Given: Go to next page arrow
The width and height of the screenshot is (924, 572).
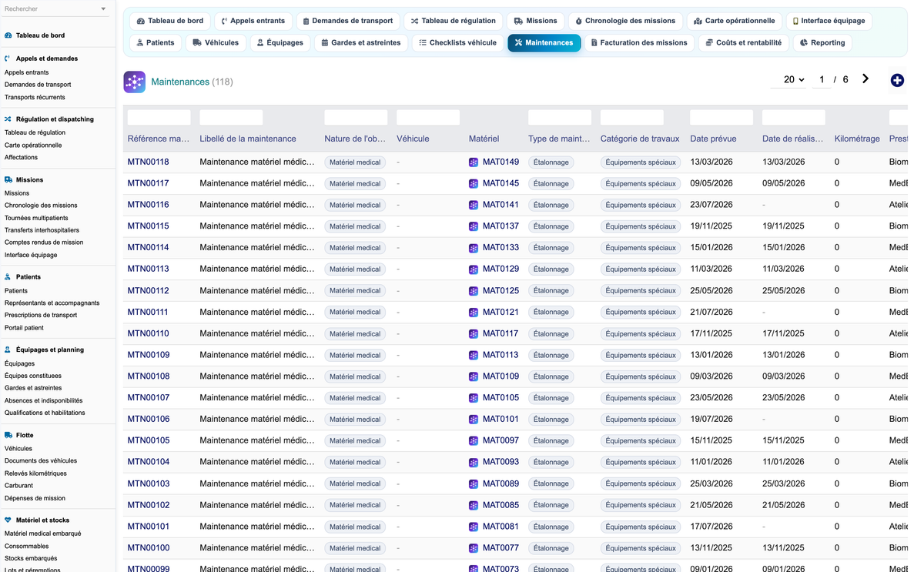Looking at the screenshot, I should [x=865, y=79].
